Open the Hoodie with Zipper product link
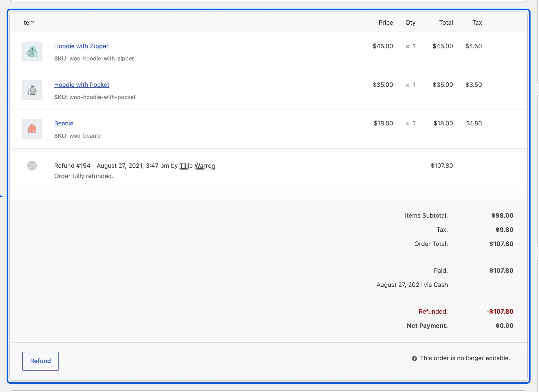This screenshot has height=392, width=539. [x=81, y=46]
